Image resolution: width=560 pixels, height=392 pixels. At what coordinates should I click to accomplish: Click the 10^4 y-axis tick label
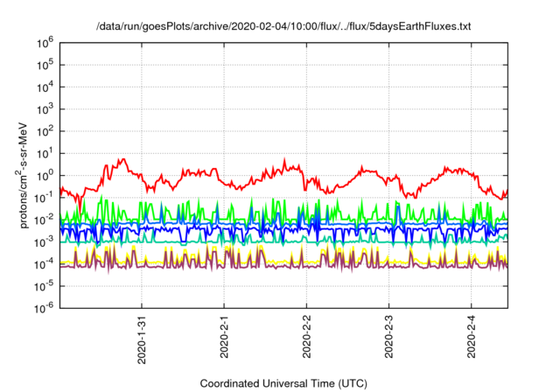tap(45, 87)
